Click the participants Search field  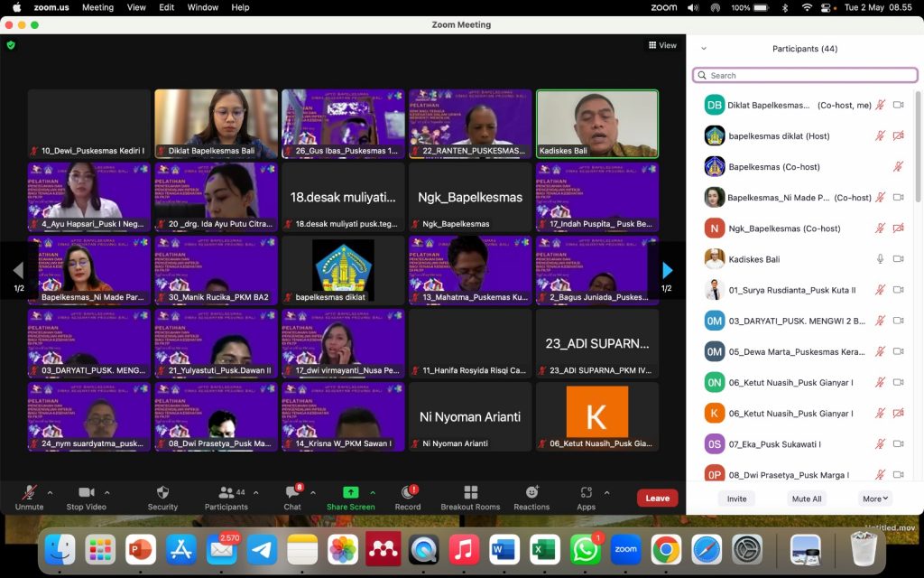(x=805, y=76)
